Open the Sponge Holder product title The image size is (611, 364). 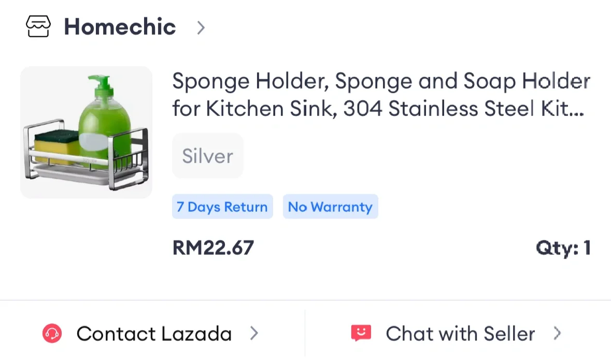tap(380, 95)
